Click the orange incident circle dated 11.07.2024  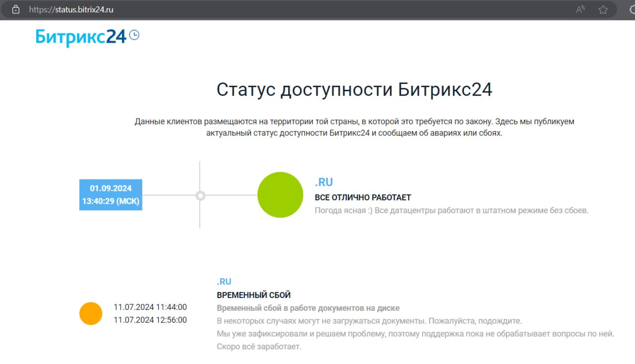[x=91, y=313]
